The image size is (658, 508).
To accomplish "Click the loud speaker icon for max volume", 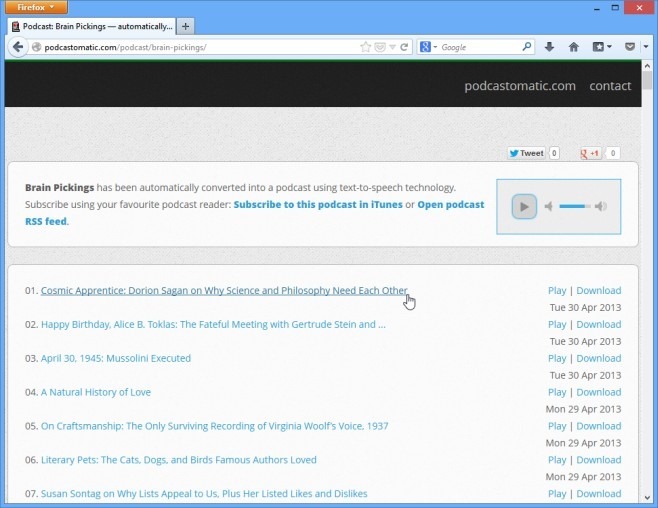I will pos(600,207).
